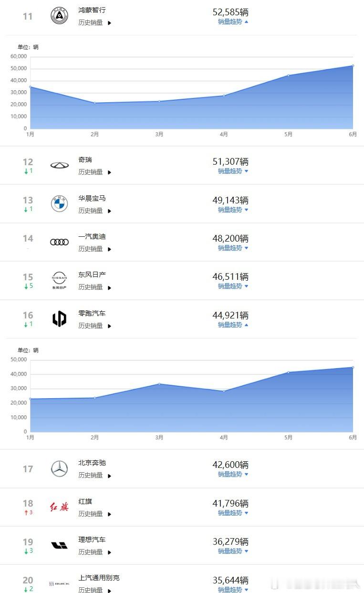This screenshot has width=364, height=593.
Task: Click the 46,511辆 sales figure
Action: point(230,276)
